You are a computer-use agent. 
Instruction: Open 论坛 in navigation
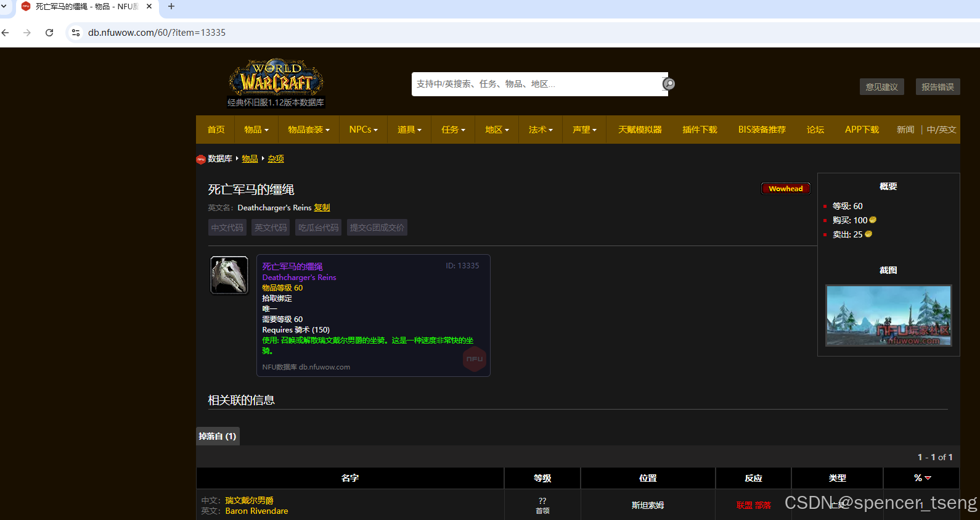pos(815,130)
